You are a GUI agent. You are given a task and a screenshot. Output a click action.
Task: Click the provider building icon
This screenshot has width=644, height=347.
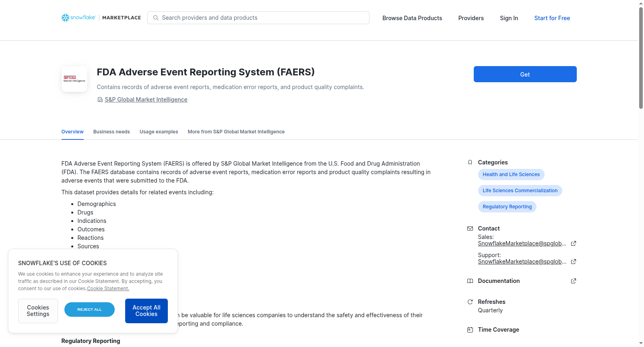pos(100,100)
